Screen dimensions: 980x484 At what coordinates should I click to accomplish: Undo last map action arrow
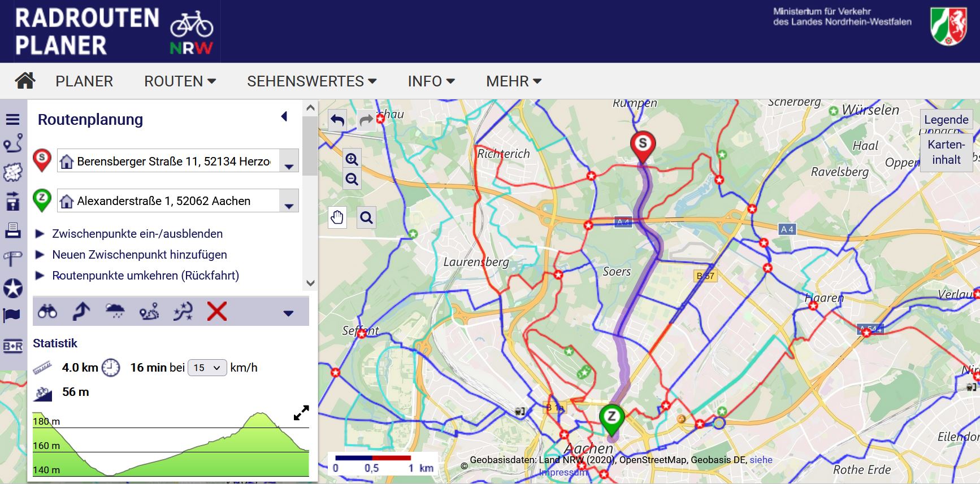click(x=337, y=120)
